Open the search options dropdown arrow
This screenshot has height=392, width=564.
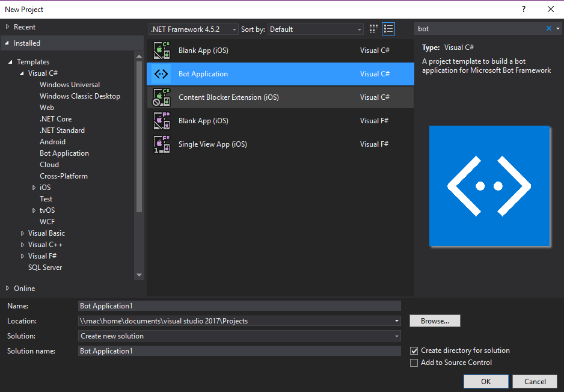558,28
